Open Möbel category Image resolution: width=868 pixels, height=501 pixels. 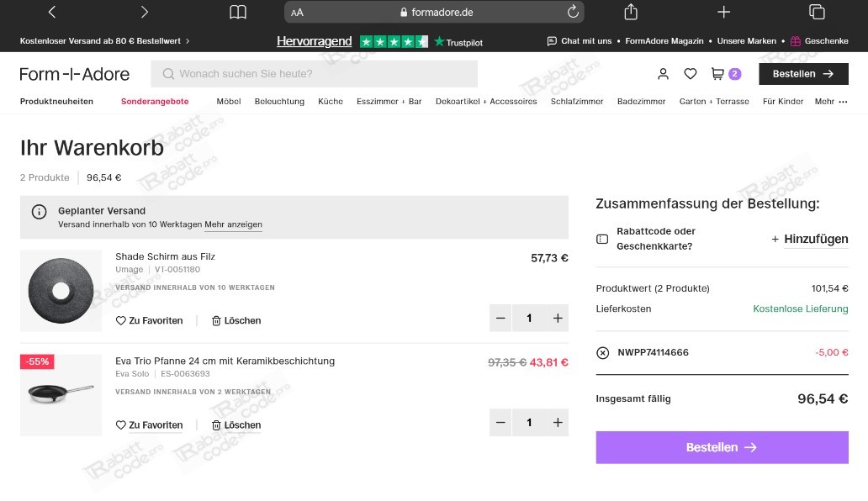click(x=229, y=101)
